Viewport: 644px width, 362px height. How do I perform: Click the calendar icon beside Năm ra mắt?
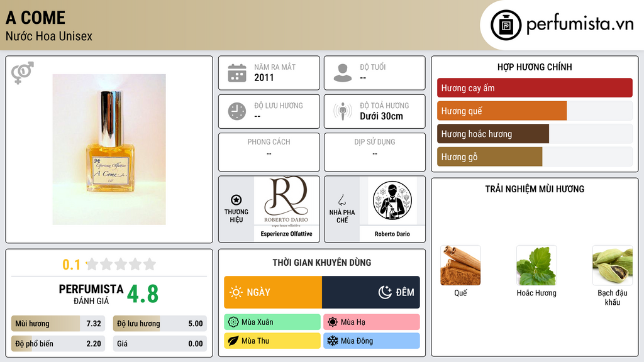click(237, 73)
